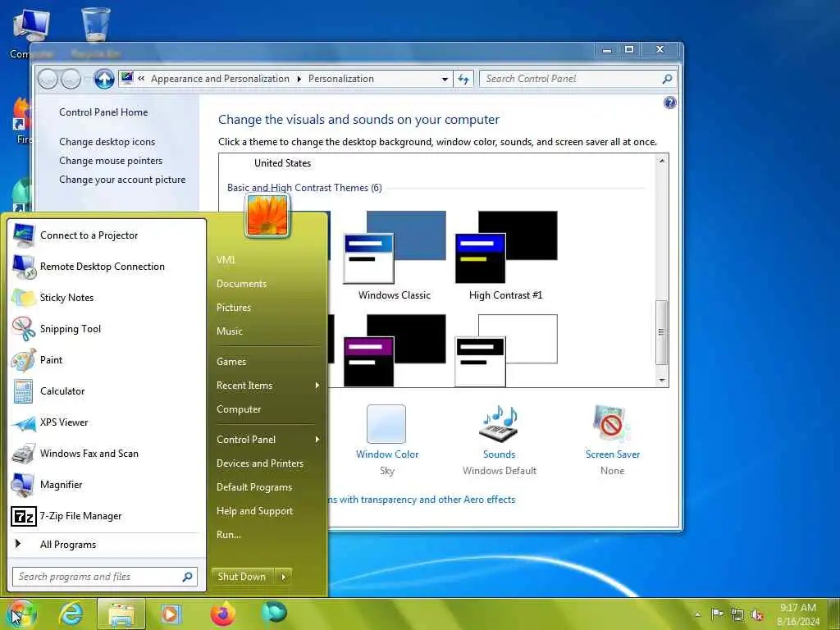
Task: Open Internet Explorer from taskbar
Action: pyautogui.click(x=71, y=614)
